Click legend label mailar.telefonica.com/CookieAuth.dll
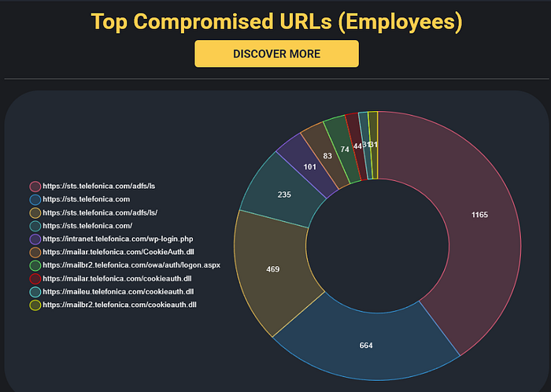Image resolution: width=551 pixels, height=392 pixels. tap(118, 252)
